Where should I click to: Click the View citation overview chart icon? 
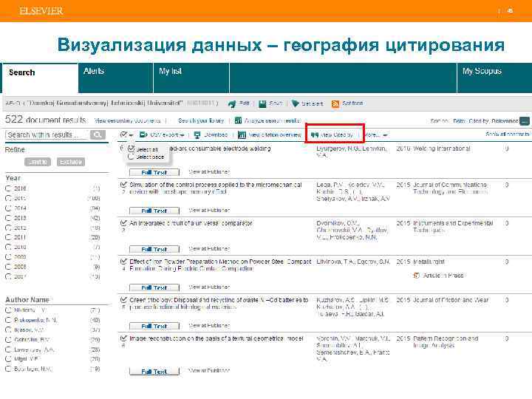pyautogui.click(x=242, y=134)
